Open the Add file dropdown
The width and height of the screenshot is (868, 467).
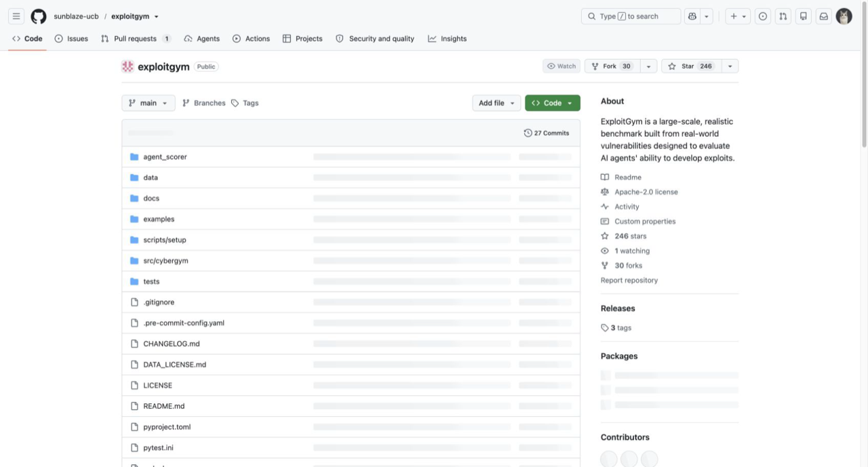point(496,103)
